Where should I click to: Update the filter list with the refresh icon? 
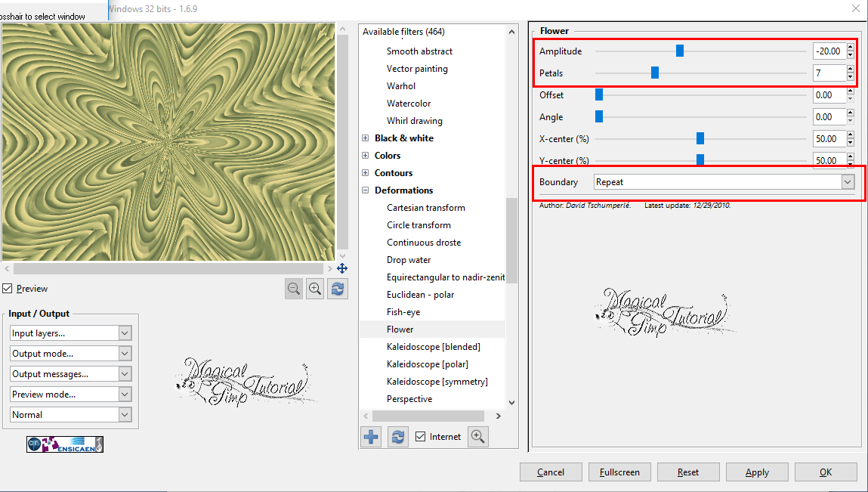pyautogui.click(x=397, y=436)
